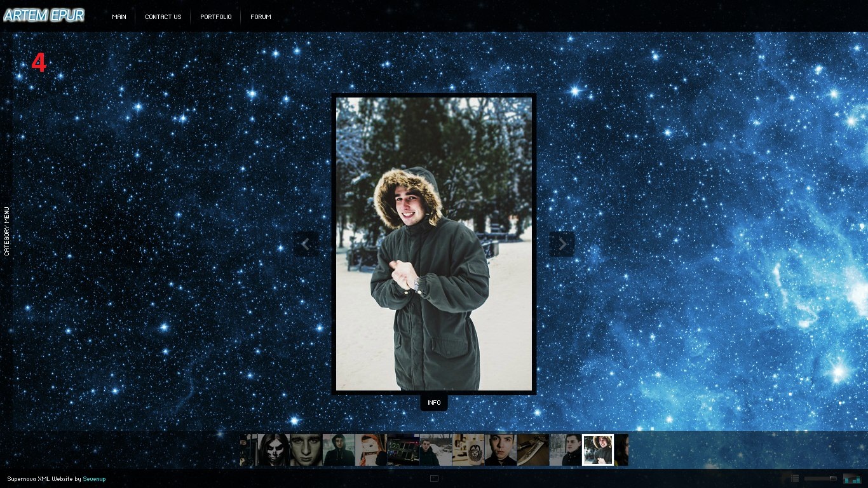Expand the CATEGORY MENU side panel

coord(6,231)
